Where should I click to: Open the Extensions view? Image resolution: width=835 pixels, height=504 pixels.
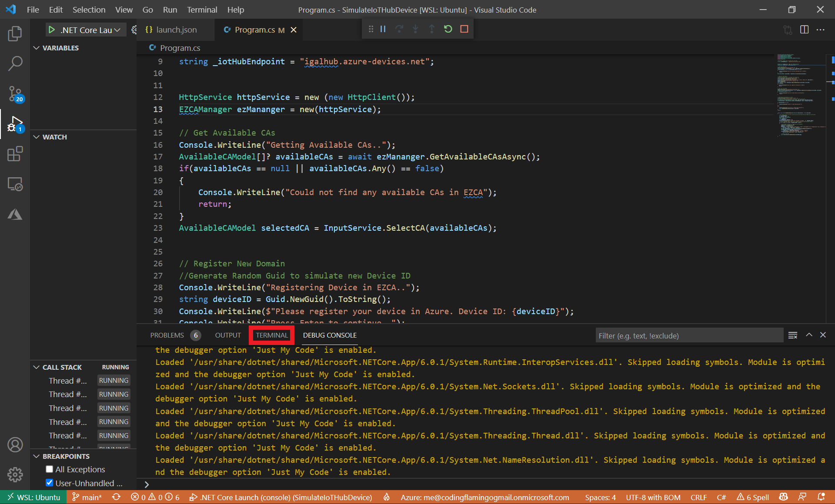click(x=15, y=154)
